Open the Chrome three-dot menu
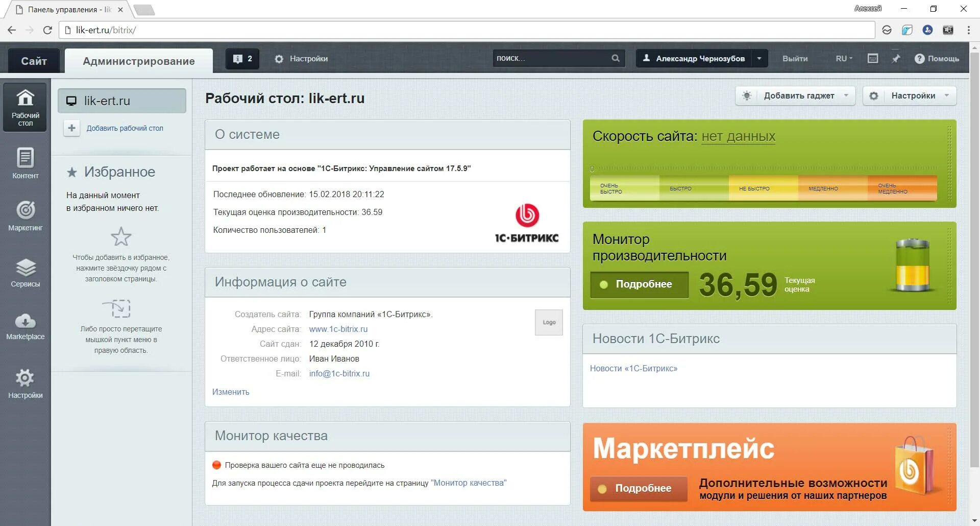This screenshot has width=980, height=526. (x=969, y=30)
